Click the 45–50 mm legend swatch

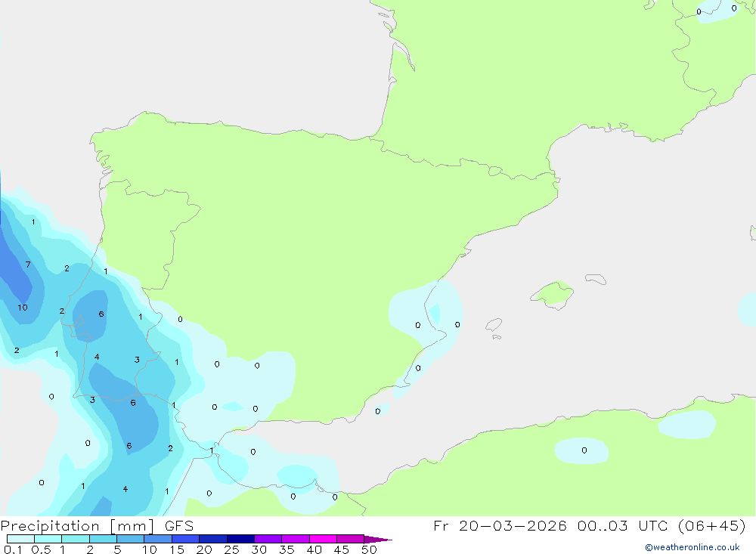click(x=351, y=539)
